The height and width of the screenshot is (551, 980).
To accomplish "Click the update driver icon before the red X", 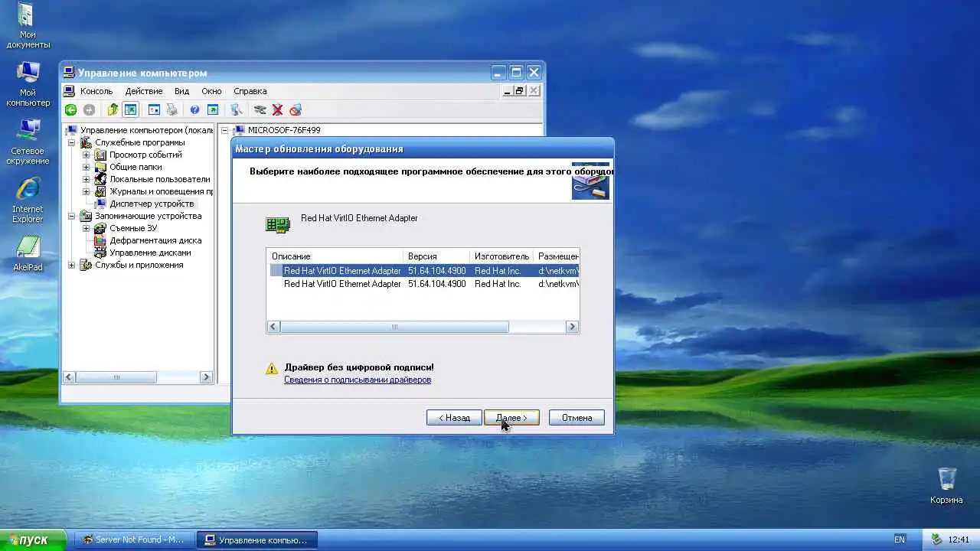I will 260,110.
